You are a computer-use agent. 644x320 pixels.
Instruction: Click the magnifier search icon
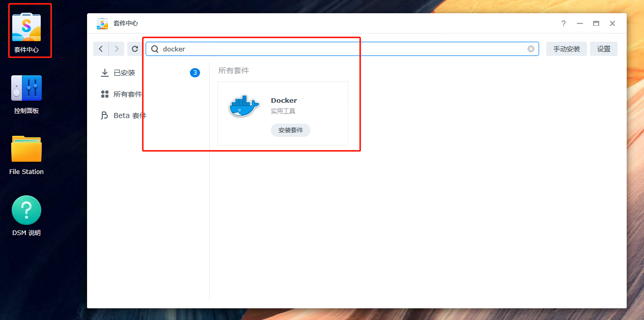pyautogui.click(x=155, y=49)
